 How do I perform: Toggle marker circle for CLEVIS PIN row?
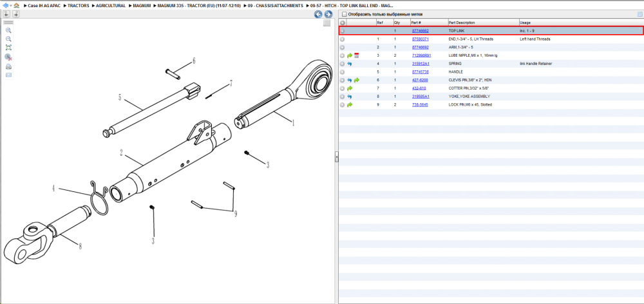coord(343,80)
